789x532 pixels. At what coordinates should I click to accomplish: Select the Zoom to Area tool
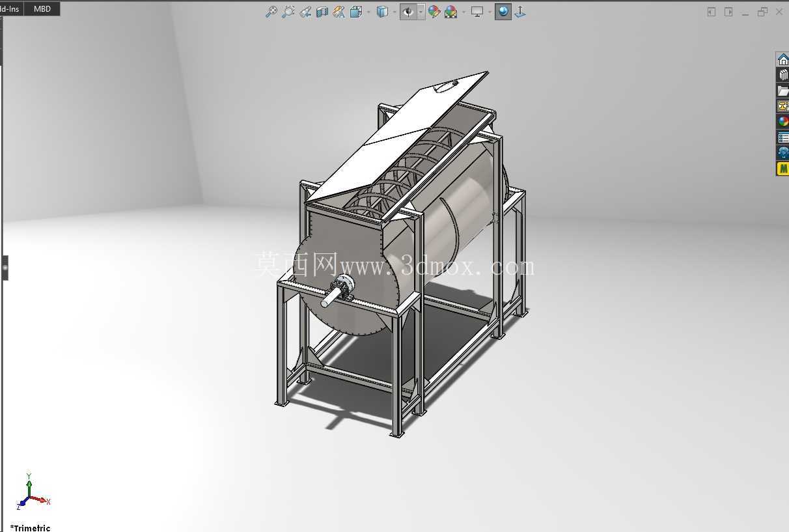pos(288,12)
